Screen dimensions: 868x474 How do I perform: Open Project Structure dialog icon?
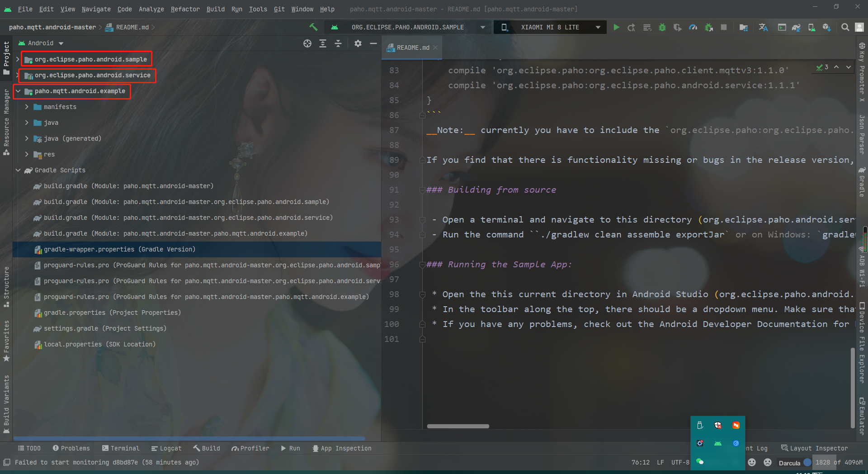tap(744, 27)
